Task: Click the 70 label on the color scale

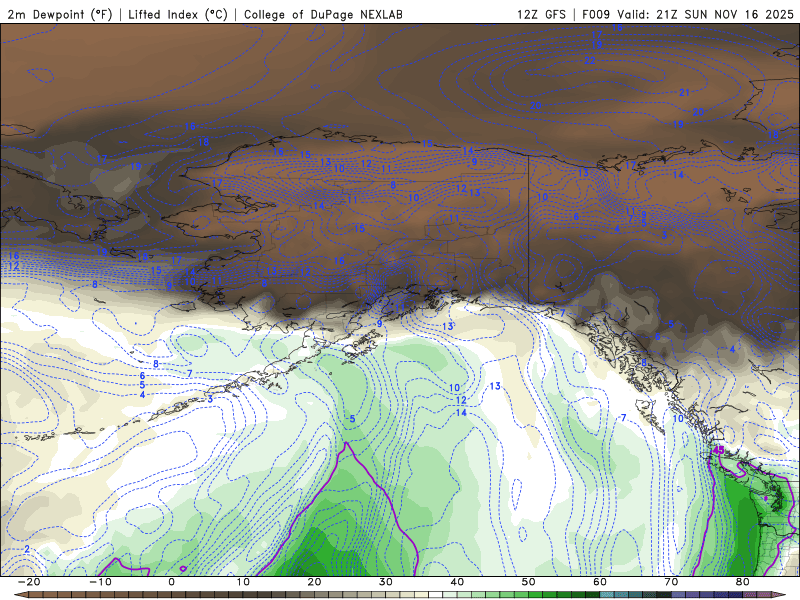Action: coord(671,582)
